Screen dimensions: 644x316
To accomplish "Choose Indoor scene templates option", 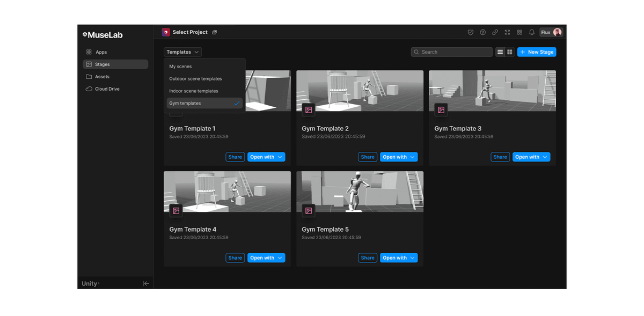I will [204, 91].
